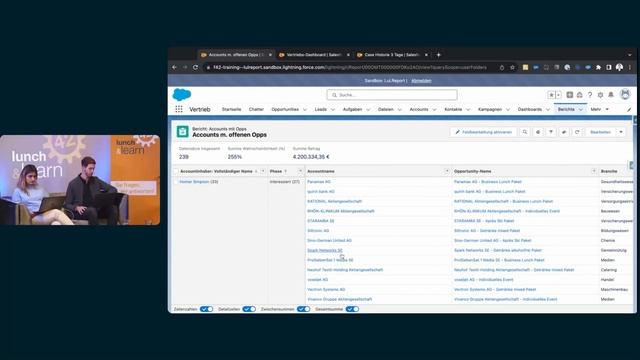
Task: Close the Case Historie 3 Tage tab
Action: click(426, 55)
